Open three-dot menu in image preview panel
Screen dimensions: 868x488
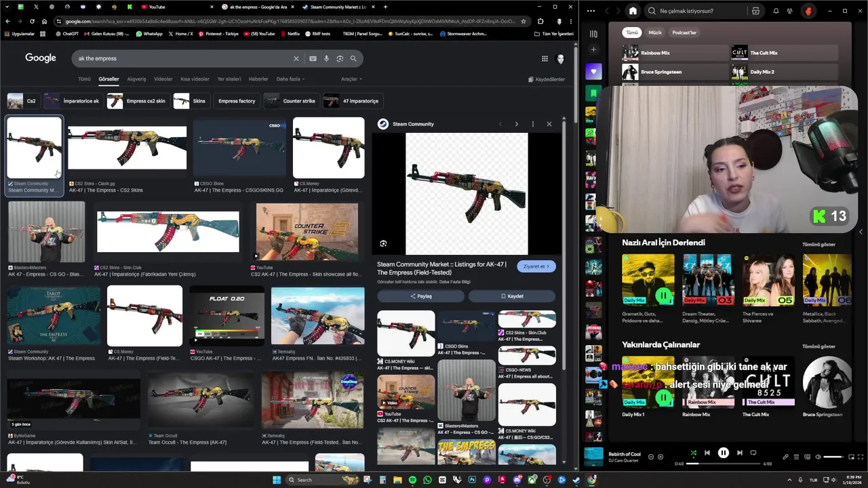pos(533,124)
